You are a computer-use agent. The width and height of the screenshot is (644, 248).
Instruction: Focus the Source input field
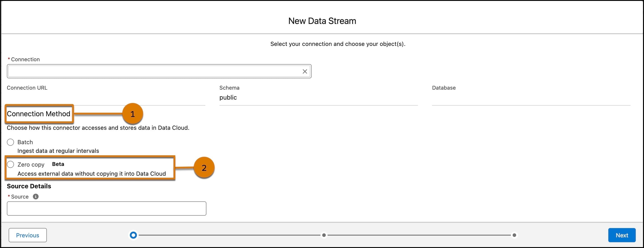point(106,208)
